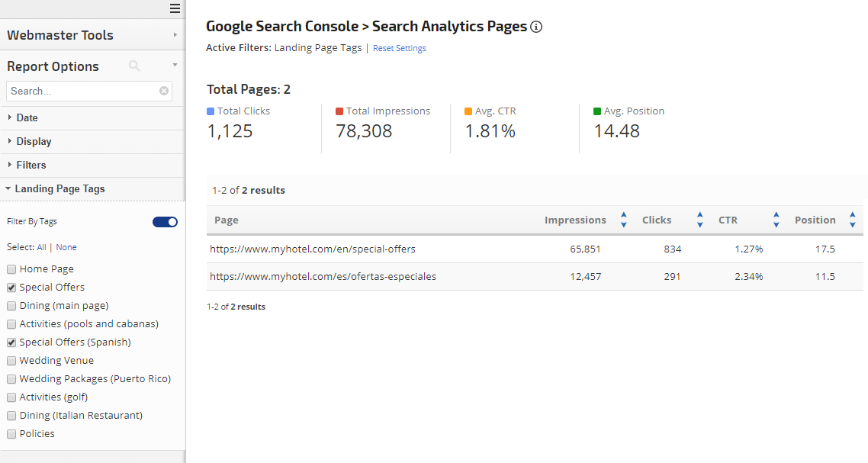Clear the search box with X icon
Viewport: 868px width, 463px height.
(164, 91)
